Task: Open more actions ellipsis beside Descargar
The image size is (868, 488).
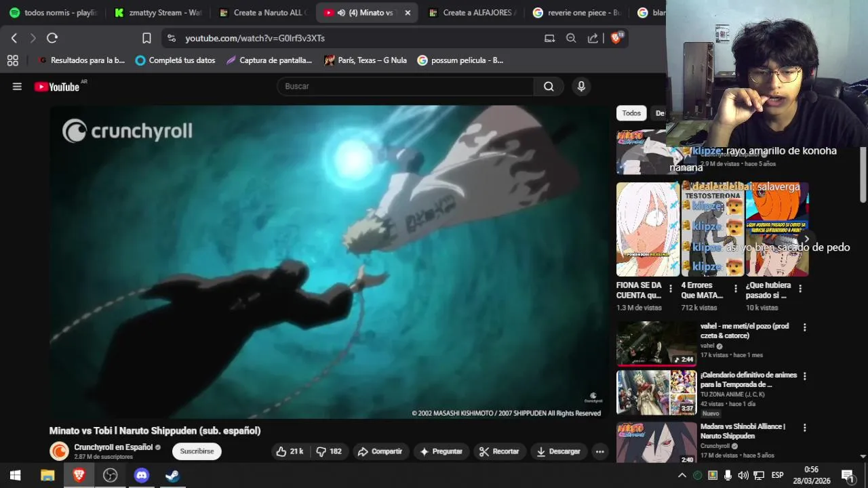Action: click(599, 451)
